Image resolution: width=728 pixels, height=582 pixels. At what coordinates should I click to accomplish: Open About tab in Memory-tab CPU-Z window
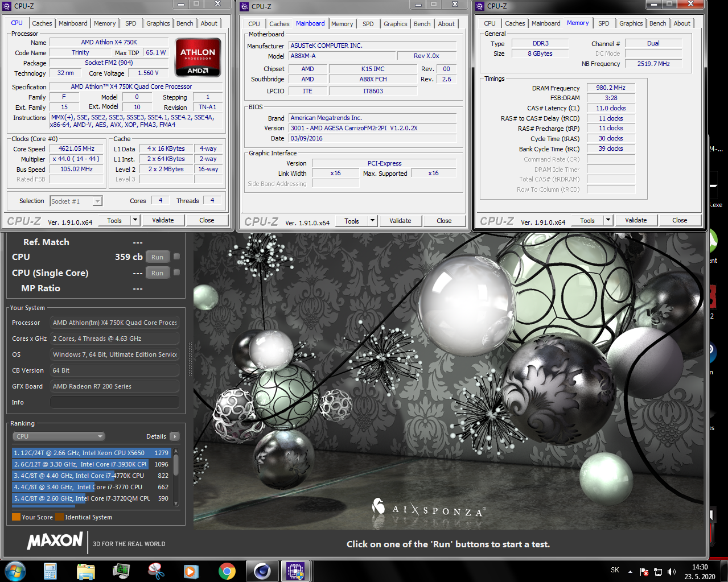[x=682, y=23]
